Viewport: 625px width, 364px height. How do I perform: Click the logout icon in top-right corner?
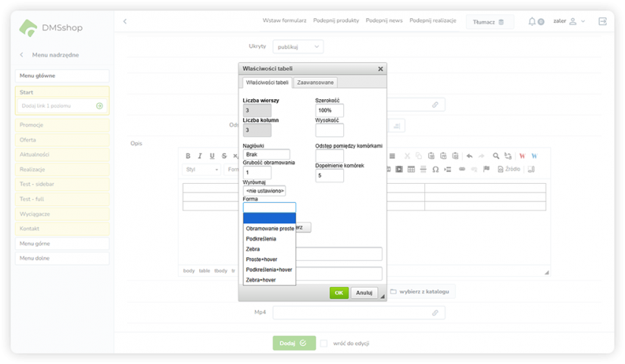[602, 21]
